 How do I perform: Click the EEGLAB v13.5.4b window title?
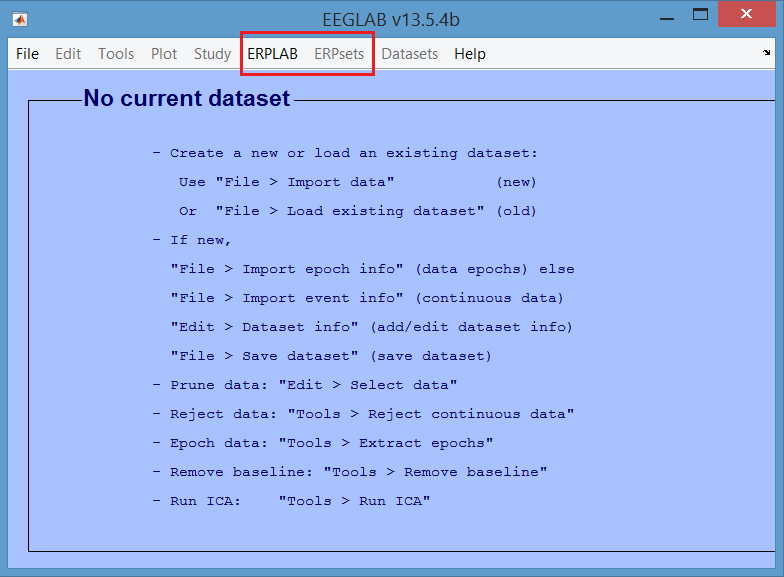click(391, 20)
